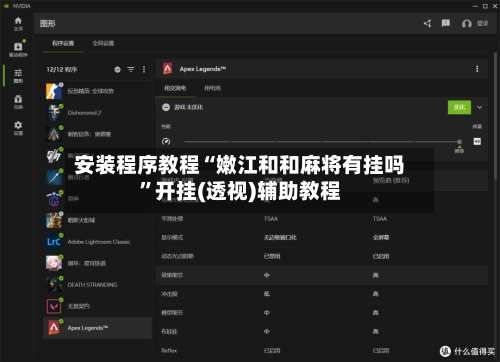Click the round check icon beside 12/12 程序
The image size is (500, 362).
click(x=117, y=69)
